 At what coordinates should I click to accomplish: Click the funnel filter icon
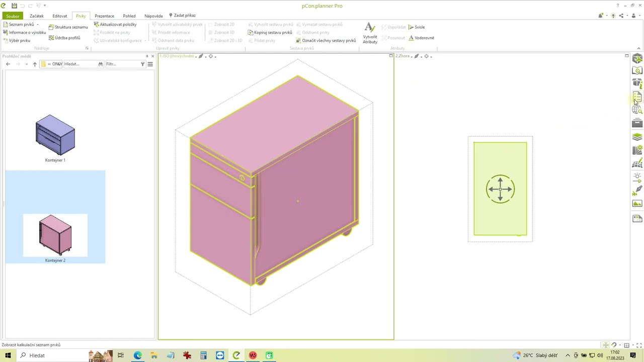pyautogui.click(x=142, y=64)
